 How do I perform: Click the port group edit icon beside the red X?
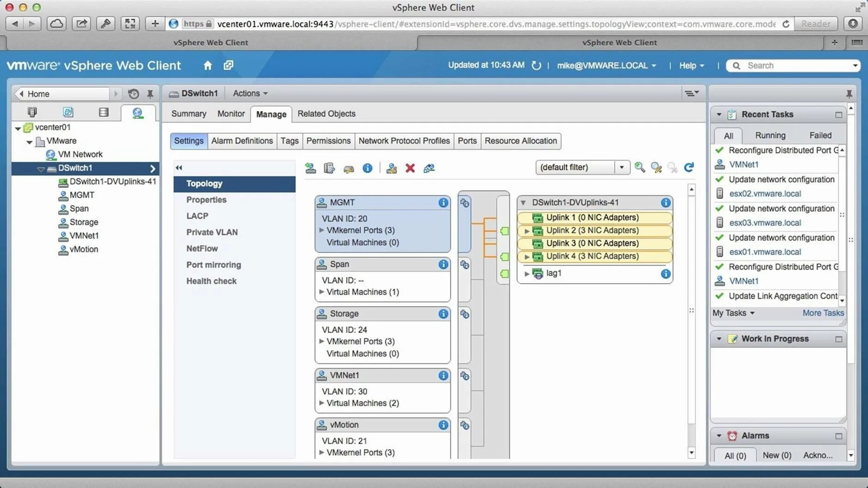[392, 168]
